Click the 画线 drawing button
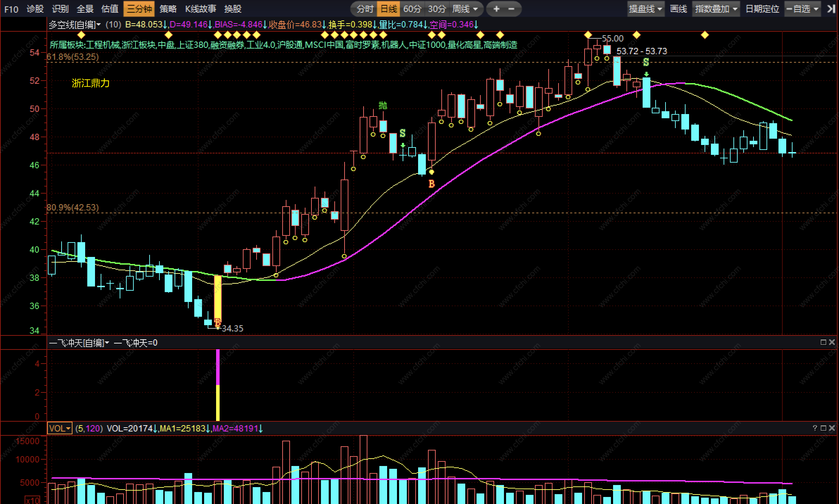The height and width of the screenshot is (504, 839). pos(678,9)
